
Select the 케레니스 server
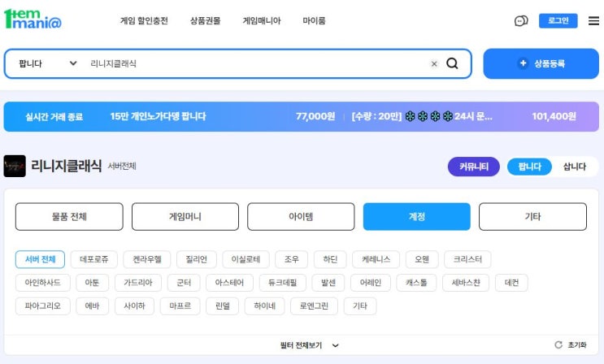(376, 259)
